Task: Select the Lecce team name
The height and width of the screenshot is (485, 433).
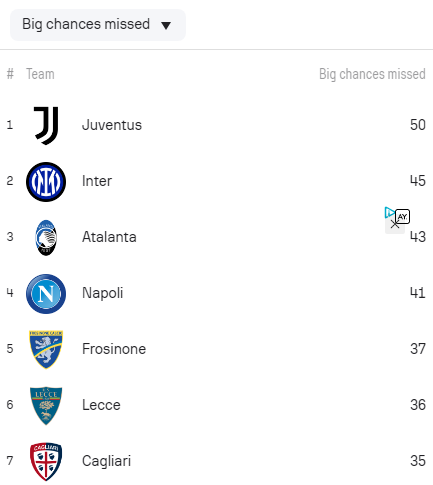Action: point(101,405)
